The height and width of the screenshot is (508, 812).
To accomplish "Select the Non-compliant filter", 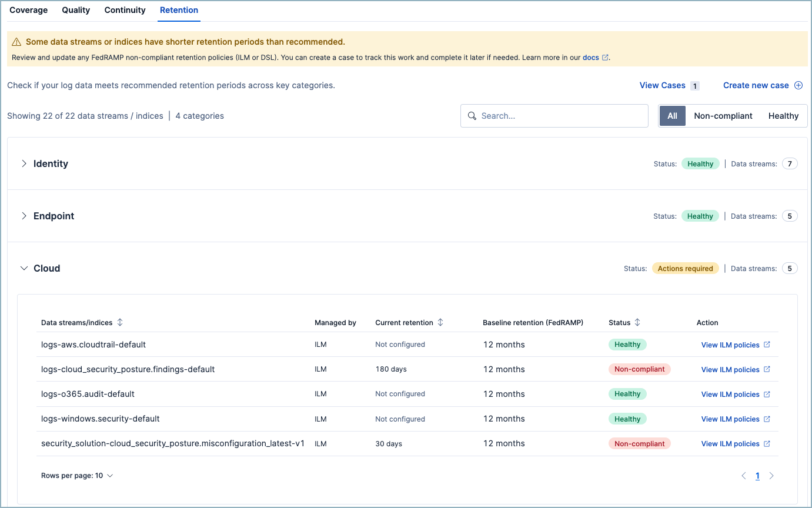I will point(723,116).
